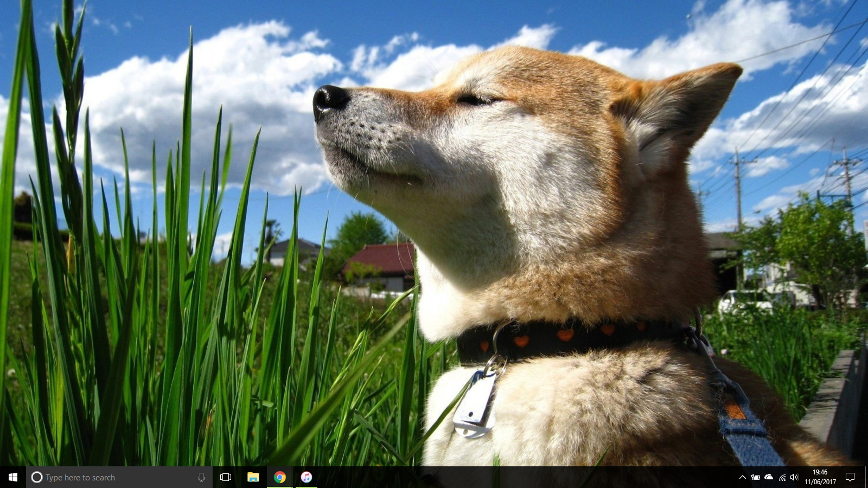The width and height of the screenshot is (868, 488).
Task: Click the desktop wallpaper on the dog's nose
Action: (330, 99)
